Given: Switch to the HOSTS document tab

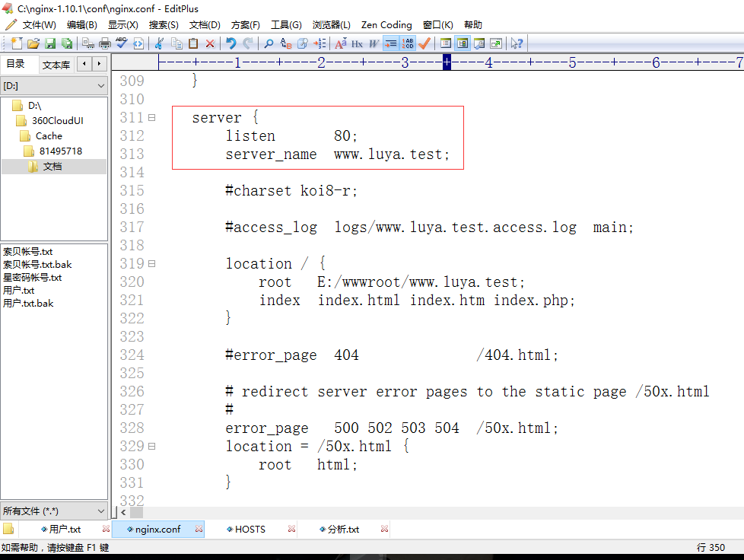Looking at the screenshot, I should pyautogui.click(x=250, y=529).
